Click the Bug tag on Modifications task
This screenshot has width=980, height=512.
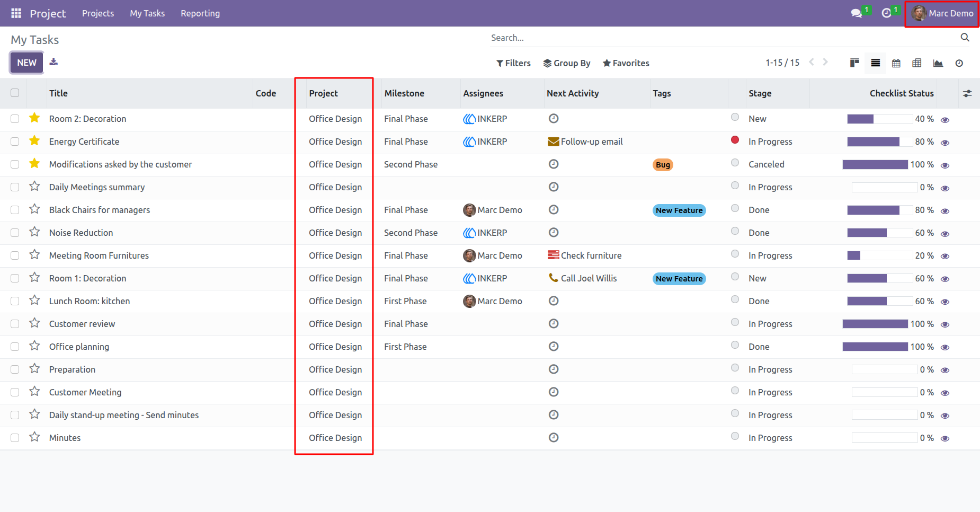pyautogui.click(x=663, y=165)
